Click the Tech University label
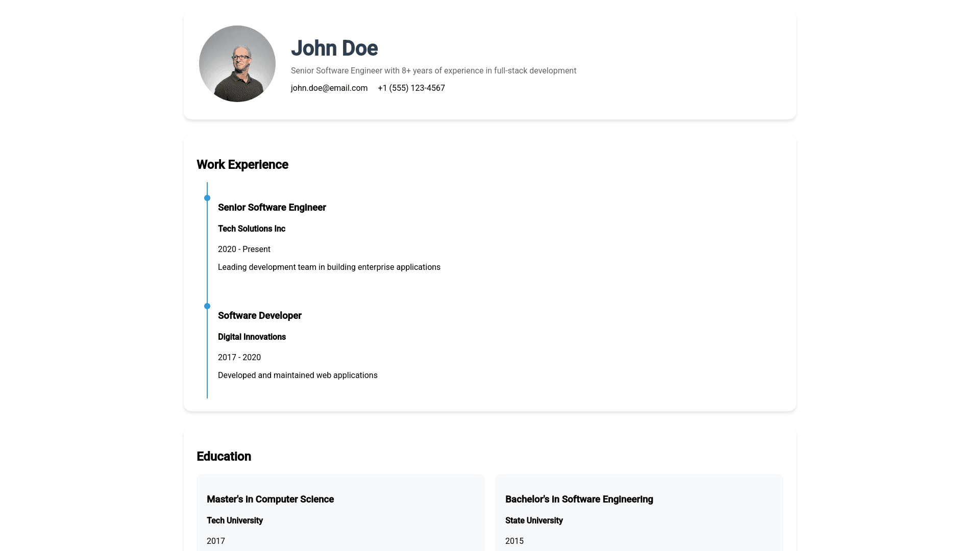Screen dimensions: 980x551 tap(235, 521)
